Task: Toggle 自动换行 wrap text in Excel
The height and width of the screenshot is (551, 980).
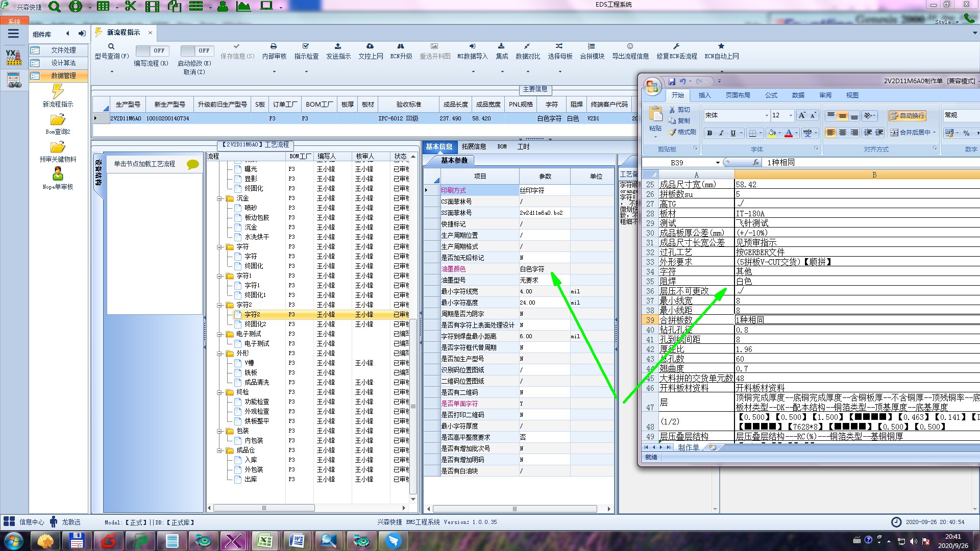Action: click(x=907, y=116)
